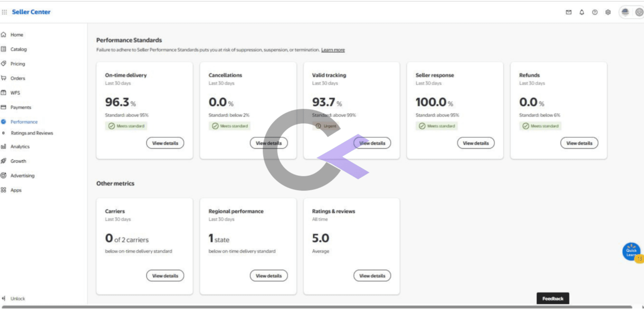Click the Growth rocket icon in the sidebar
The height and width of the screenshot is (322, 644).
click(4, 161)
